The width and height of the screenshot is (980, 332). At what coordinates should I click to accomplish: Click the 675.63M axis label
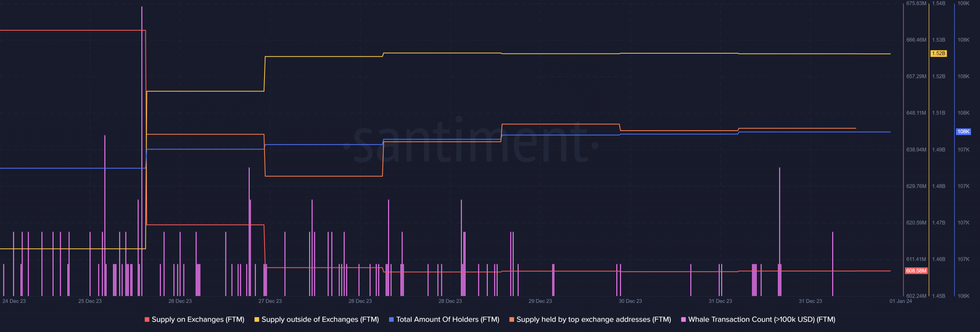point(916,3)
